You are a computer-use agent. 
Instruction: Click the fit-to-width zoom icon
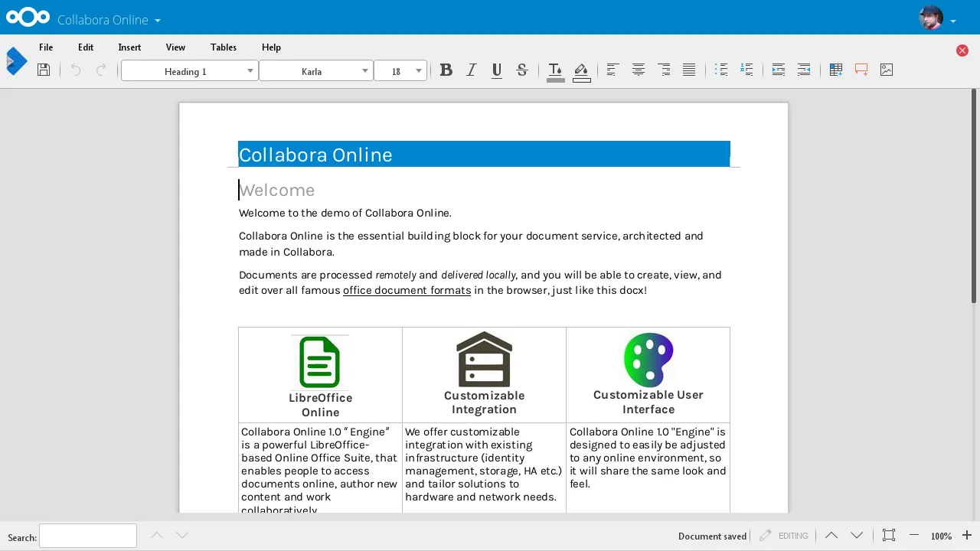889,536
